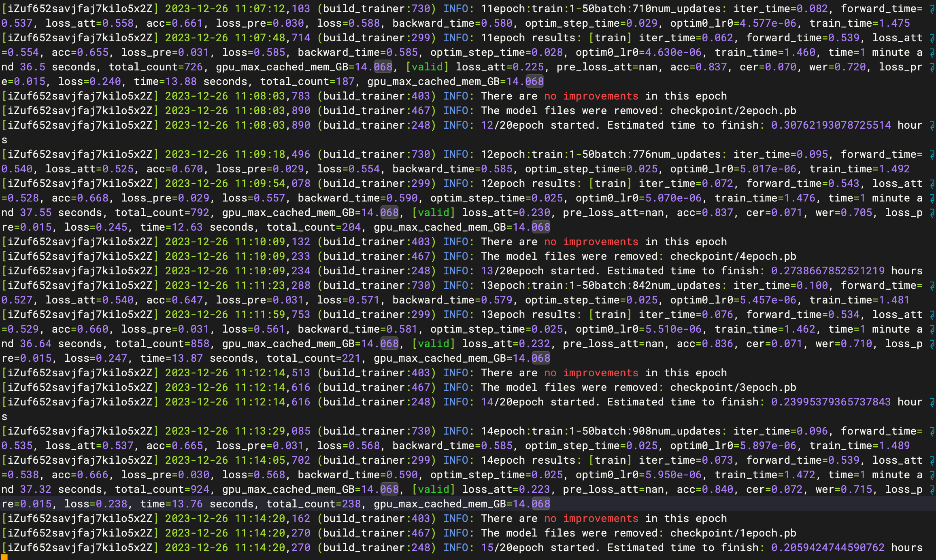Screen dimensions: 936x560
Task: Click the orange terminal cursor block
Action: point(4,558)
